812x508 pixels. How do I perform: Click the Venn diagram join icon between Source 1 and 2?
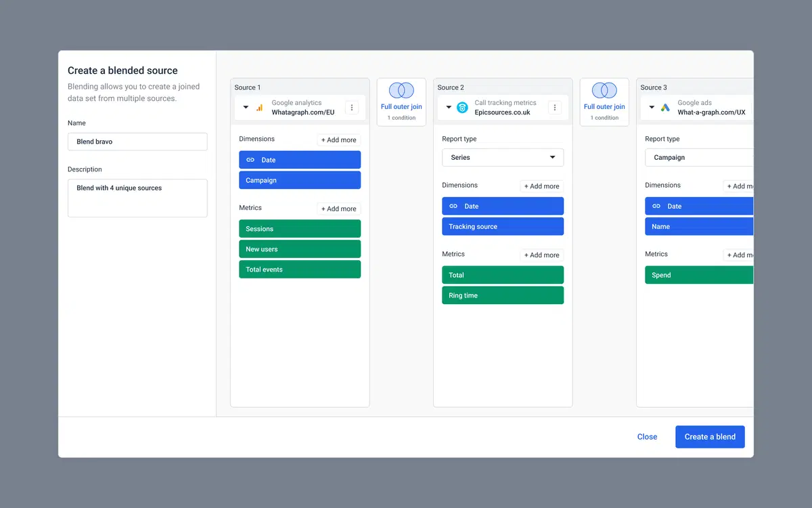click(401, 90)
